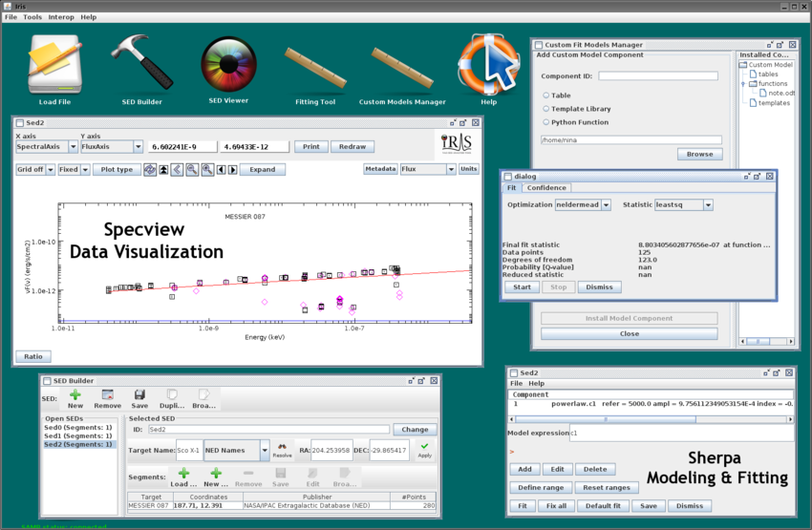Click the Duplicate SED icon

172,399
